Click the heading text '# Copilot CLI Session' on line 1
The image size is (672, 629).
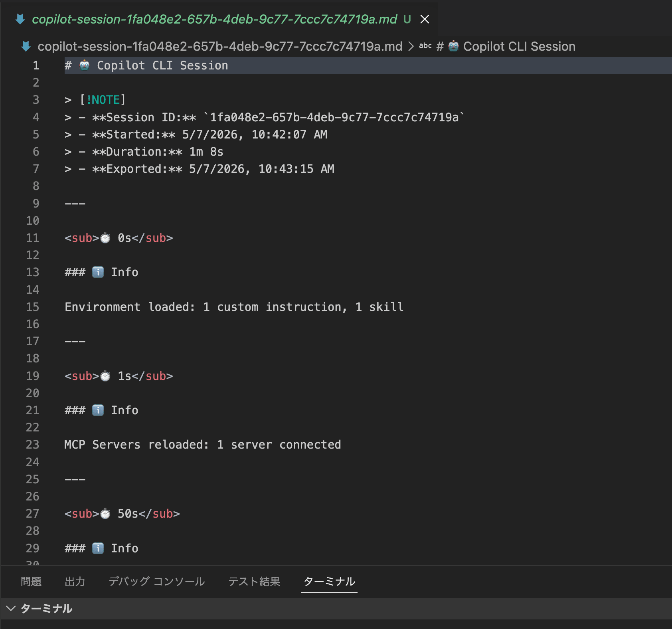tap(146, 65)
